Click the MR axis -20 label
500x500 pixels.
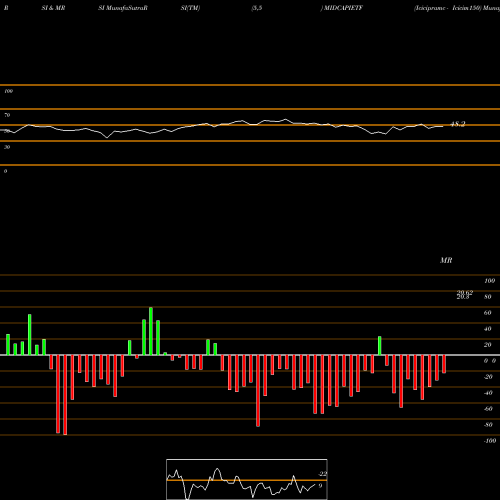(488, 377)
